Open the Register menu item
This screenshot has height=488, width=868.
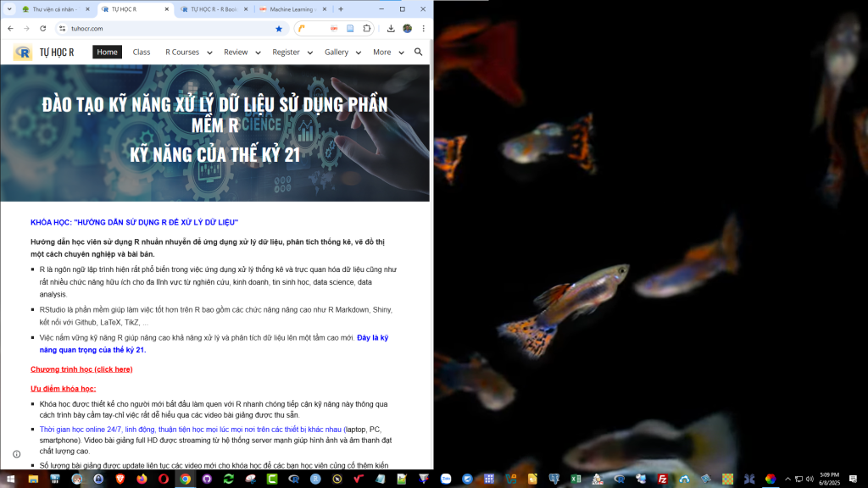[286, 52]
